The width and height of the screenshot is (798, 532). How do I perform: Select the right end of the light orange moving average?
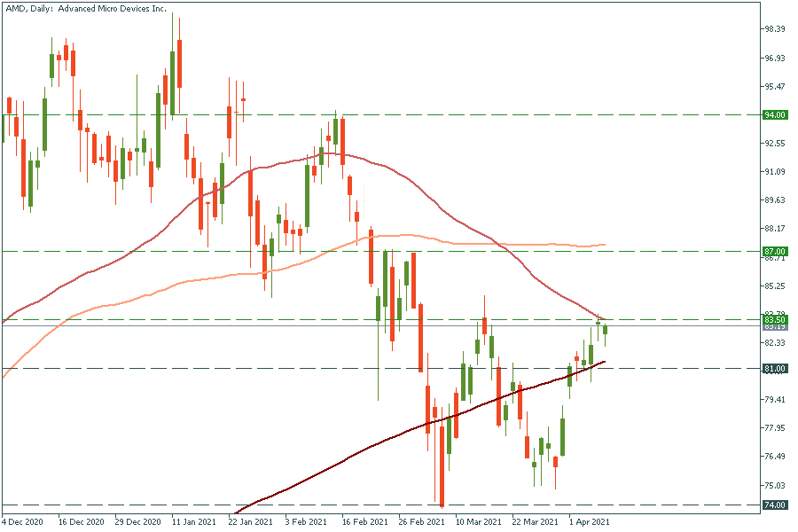point(605,245)
